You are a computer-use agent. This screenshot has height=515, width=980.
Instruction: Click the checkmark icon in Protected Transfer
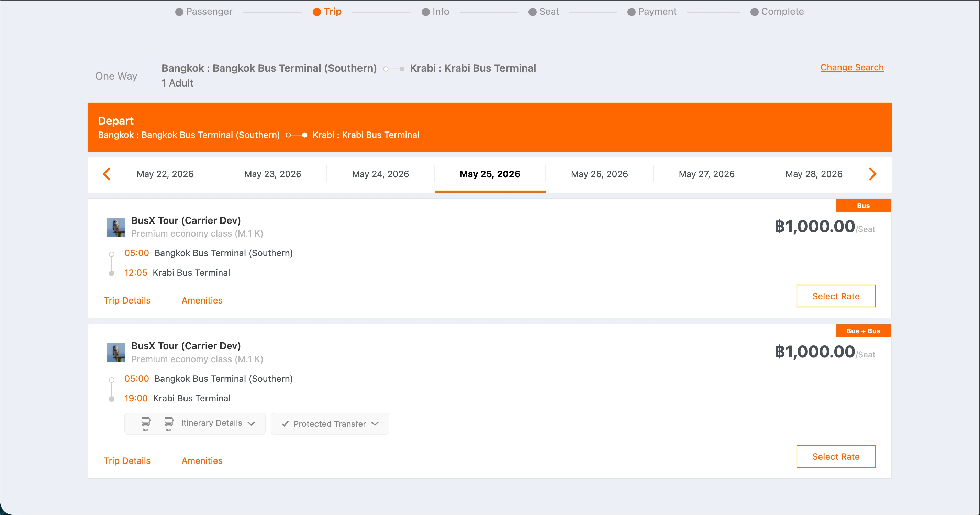[x=285, y=423]
